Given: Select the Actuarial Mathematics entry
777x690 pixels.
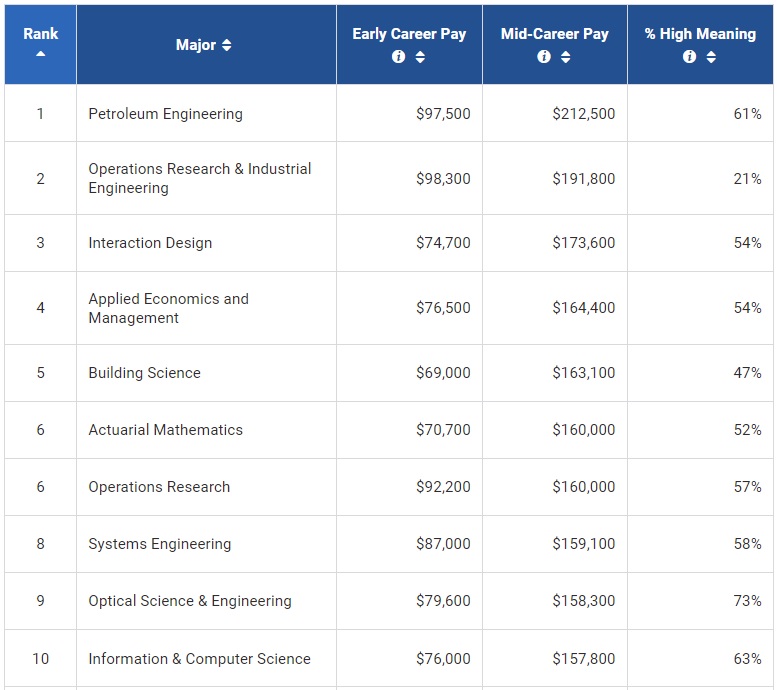Looking at the screenshot, I should click(165, 430).
